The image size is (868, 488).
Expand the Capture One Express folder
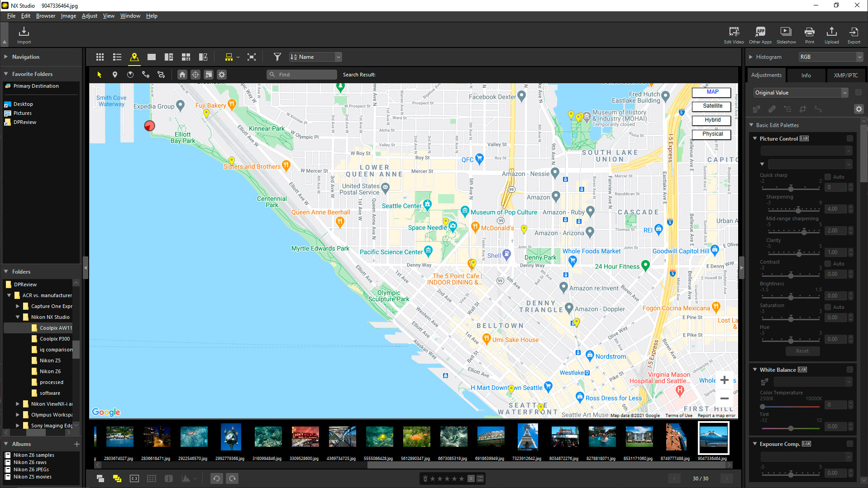pos(18,306)
